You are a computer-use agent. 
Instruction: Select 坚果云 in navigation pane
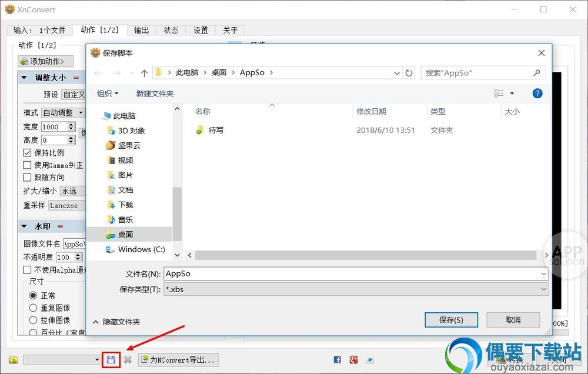point(123,145)
